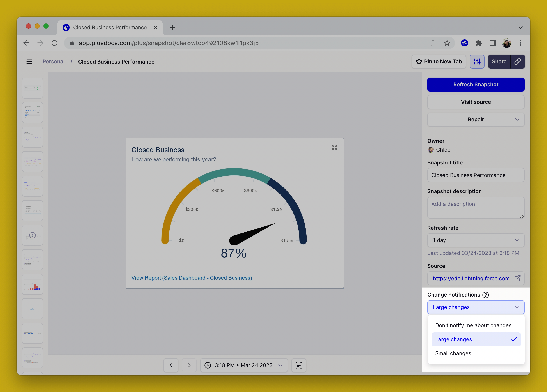Collapse the Large changes notifications dropdown
Screen dimensions: 547x392
point(476,307)
